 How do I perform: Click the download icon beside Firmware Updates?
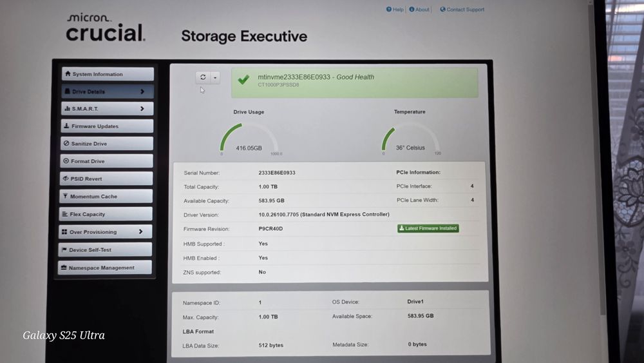66,126
